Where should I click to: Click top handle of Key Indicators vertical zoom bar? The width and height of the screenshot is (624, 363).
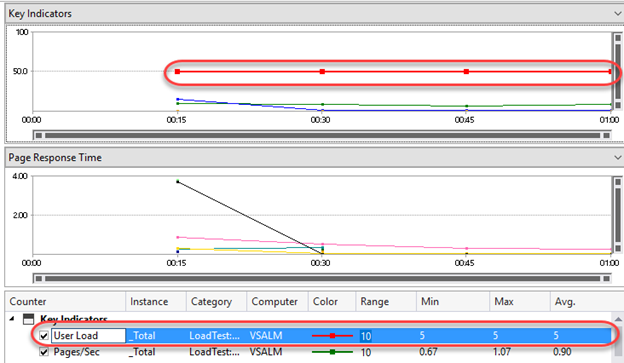[x=618, y=38]
